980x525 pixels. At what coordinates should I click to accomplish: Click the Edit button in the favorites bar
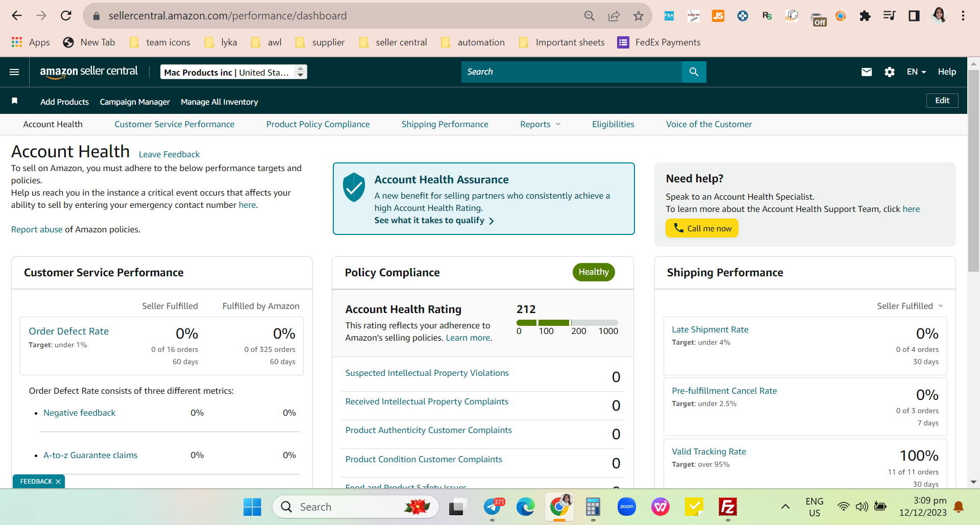(x=942, y=101)
